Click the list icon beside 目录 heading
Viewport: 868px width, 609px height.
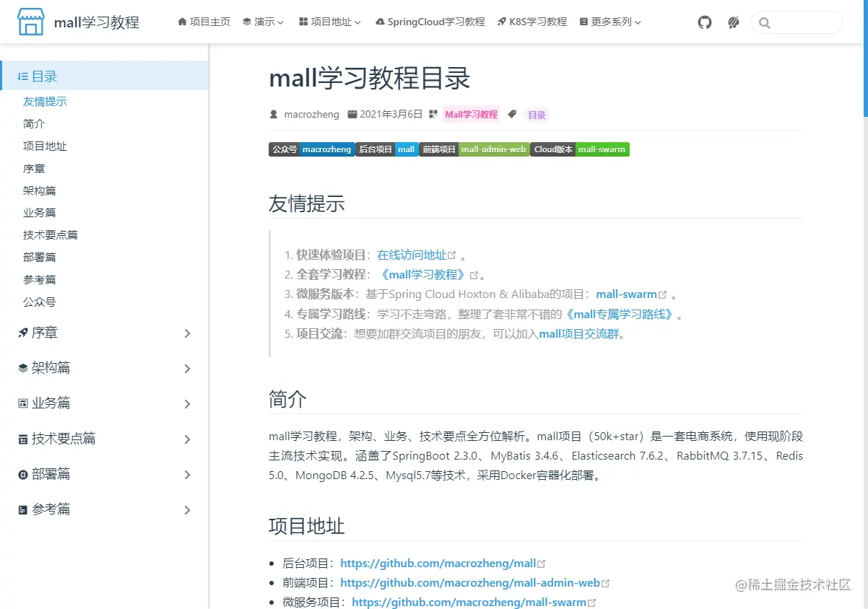click(x=23, y=76)
